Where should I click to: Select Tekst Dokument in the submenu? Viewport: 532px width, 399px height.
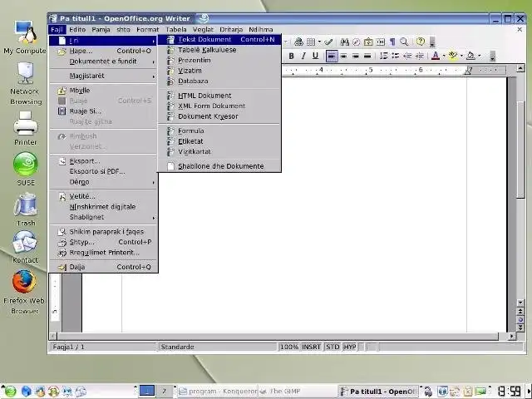(x=219, y=40)
